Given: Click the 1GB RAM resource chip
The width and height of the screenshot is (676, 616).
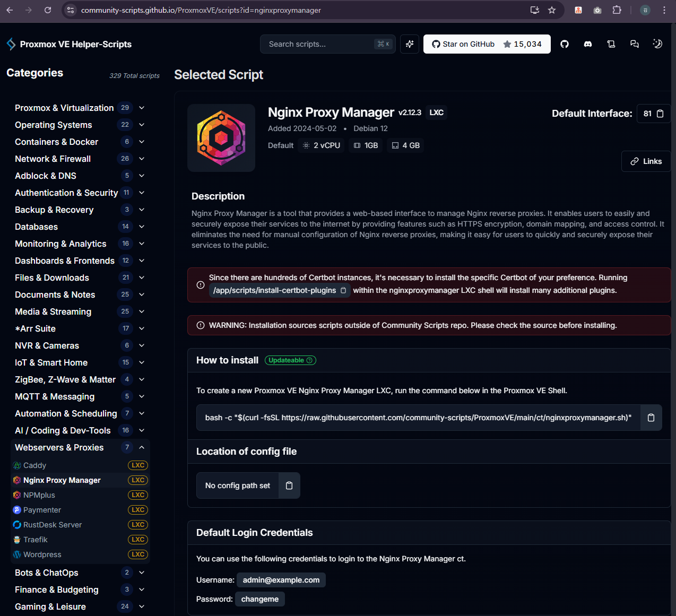Looking at the screenshot, I should tap(366, 145).
